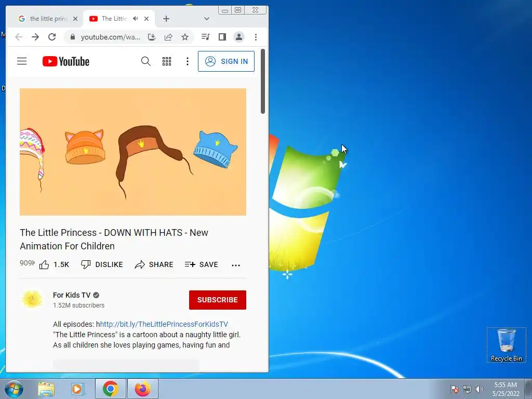Go to the YouTube logo home link

[66, 61]
